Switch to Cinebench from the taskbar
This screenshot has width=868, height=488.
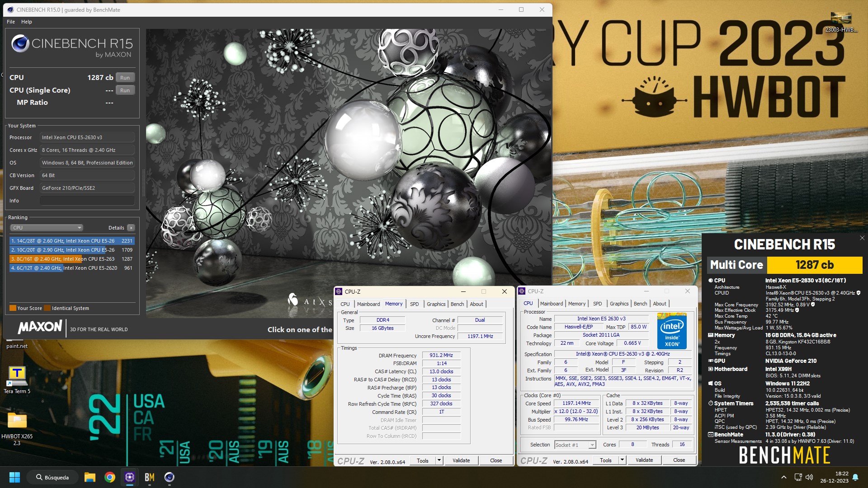coord(170,477)
